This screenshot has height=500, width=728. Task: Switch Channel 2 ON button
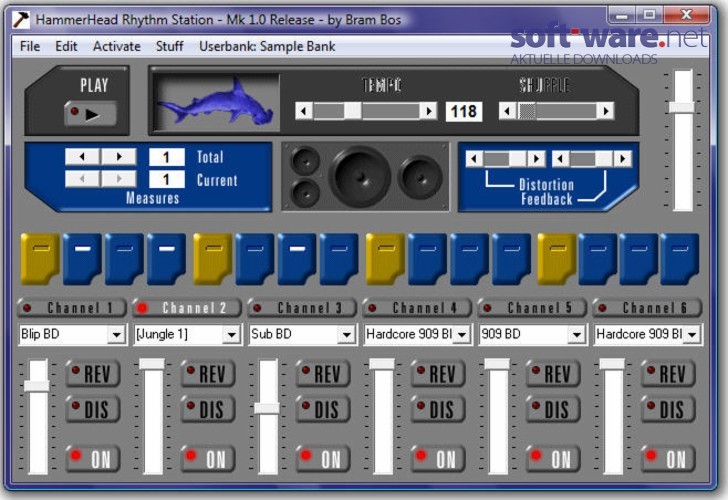[x=208, y=459]
